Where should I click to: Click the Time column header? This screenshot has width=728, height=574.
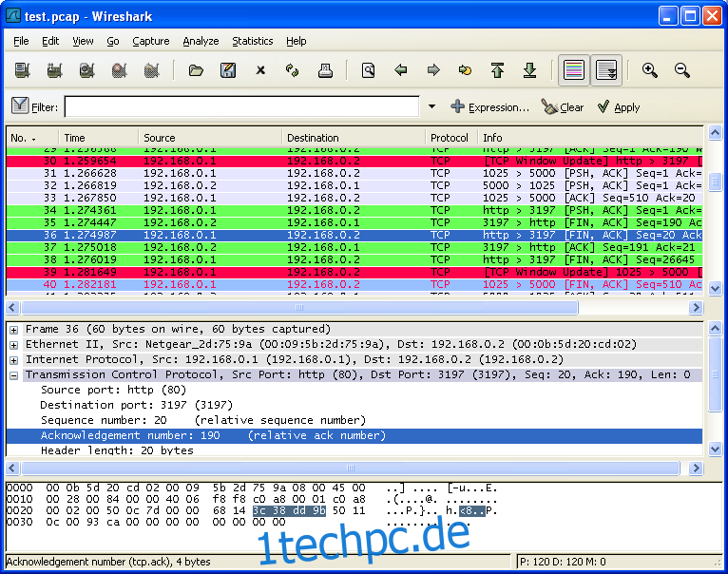point(99,138)
